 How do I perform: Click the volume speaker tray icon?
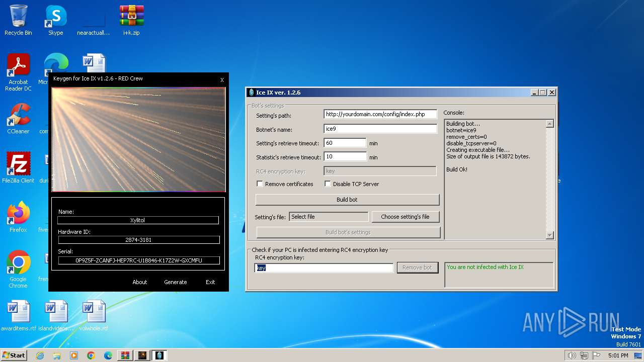point(572,355)
